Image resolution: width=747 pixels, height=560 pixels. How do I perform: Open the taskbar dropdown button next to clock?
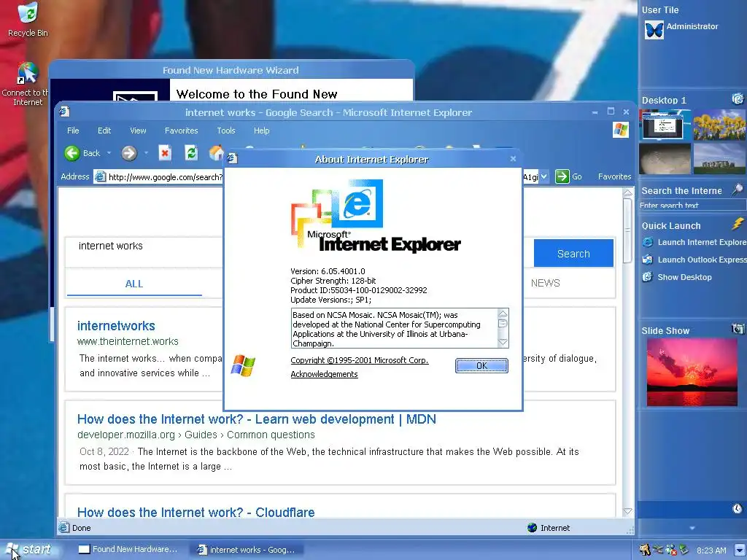coord(740,550)
